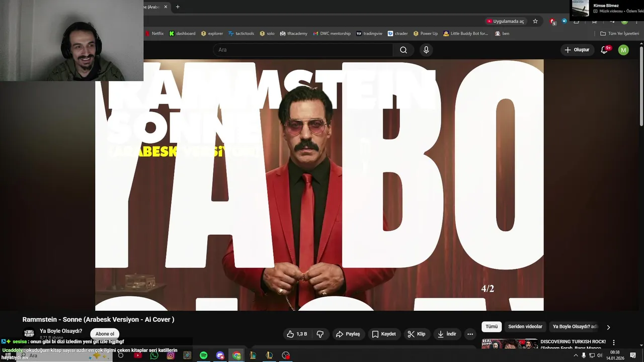
Task: Open a new browser tab
Action: (178, 7)
